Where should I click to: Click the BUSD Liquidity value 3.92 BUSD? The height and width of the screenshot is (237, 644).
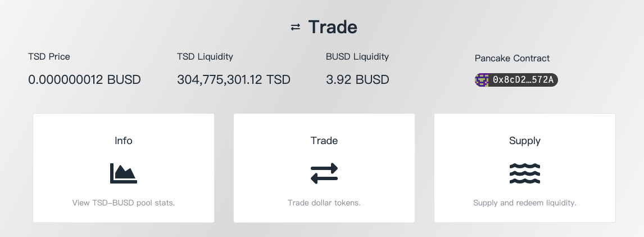[x=357, y=79]
